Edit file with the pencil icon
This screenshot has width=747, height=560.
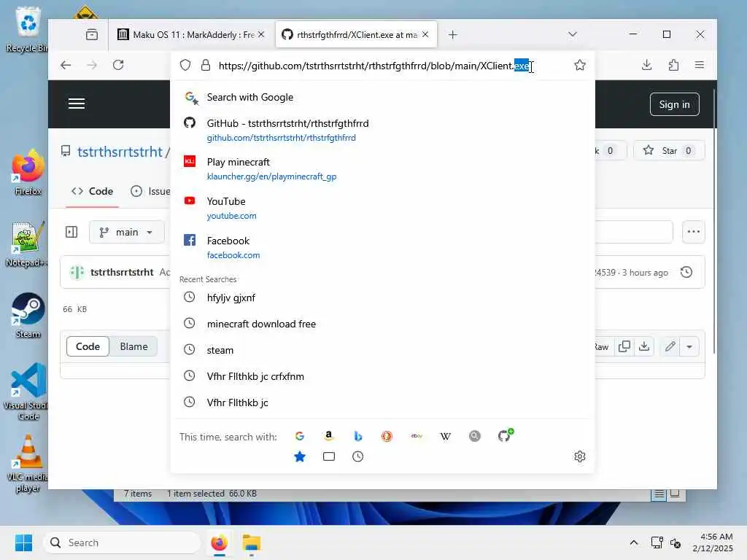point(670,346)
